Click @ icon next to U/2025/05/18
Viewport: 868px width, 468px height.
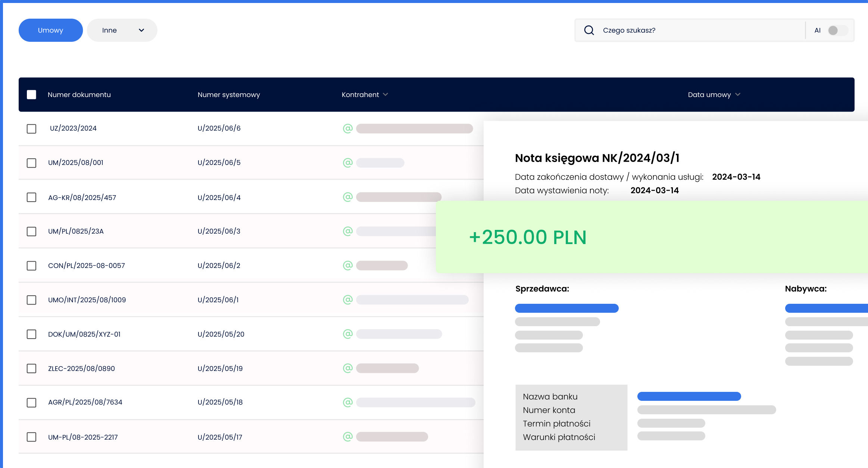pyautogui.click(x=347, y=402)
